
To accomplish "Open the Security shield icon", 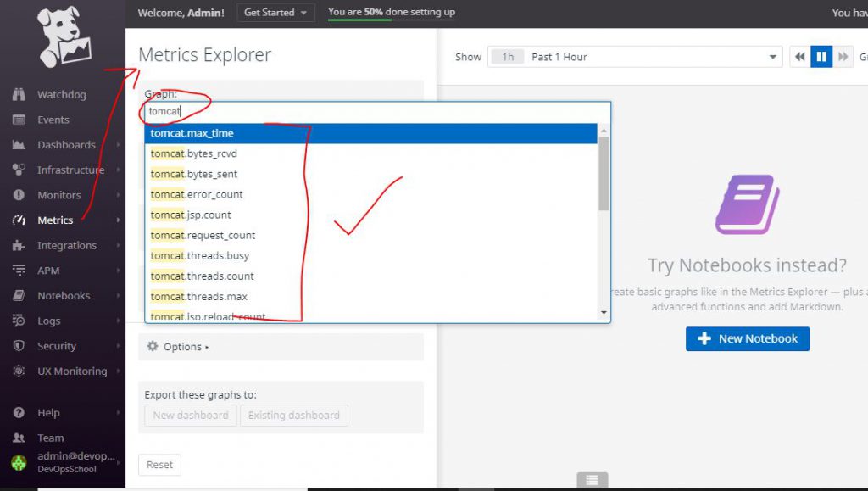I will 19,346.
